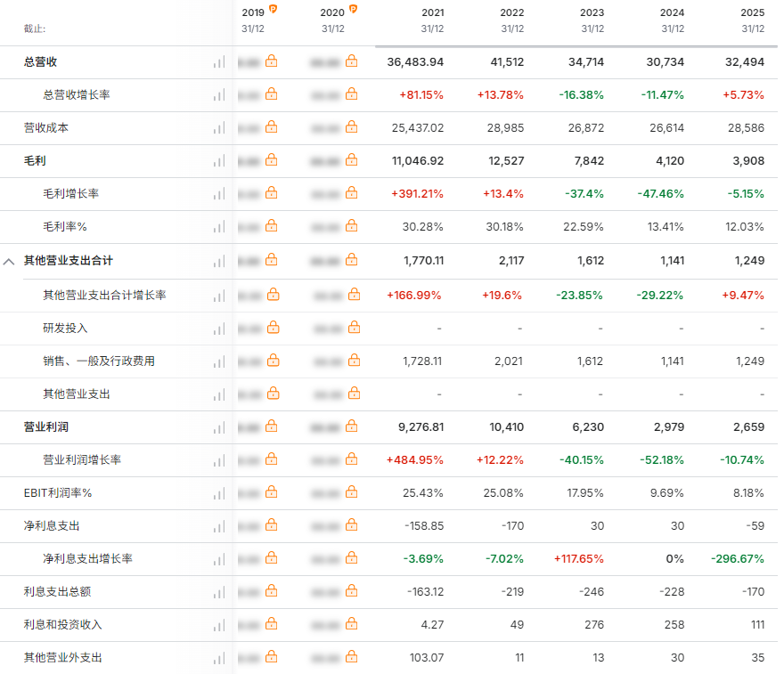Screen dimensions: 784x674
Task: Click the Pro badge next to 2019 header
Action: pyautogui.click(x=274, y=10)
